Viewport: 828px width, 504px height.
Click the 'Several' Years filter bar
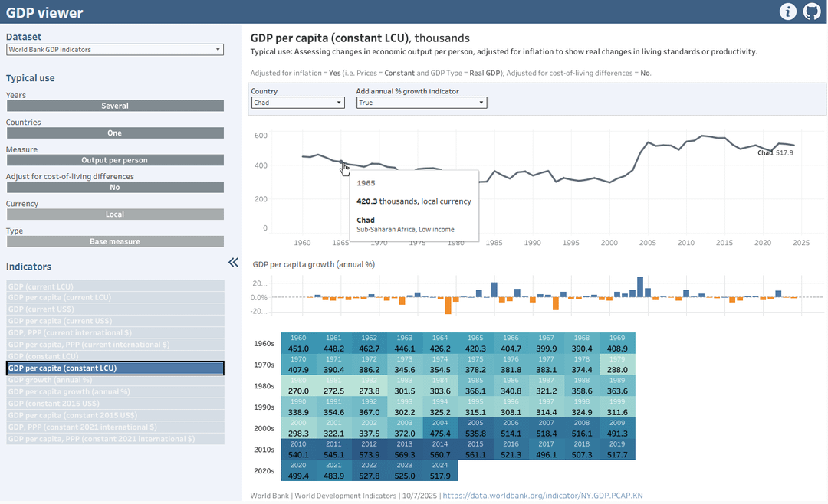(x=115, y=106)
